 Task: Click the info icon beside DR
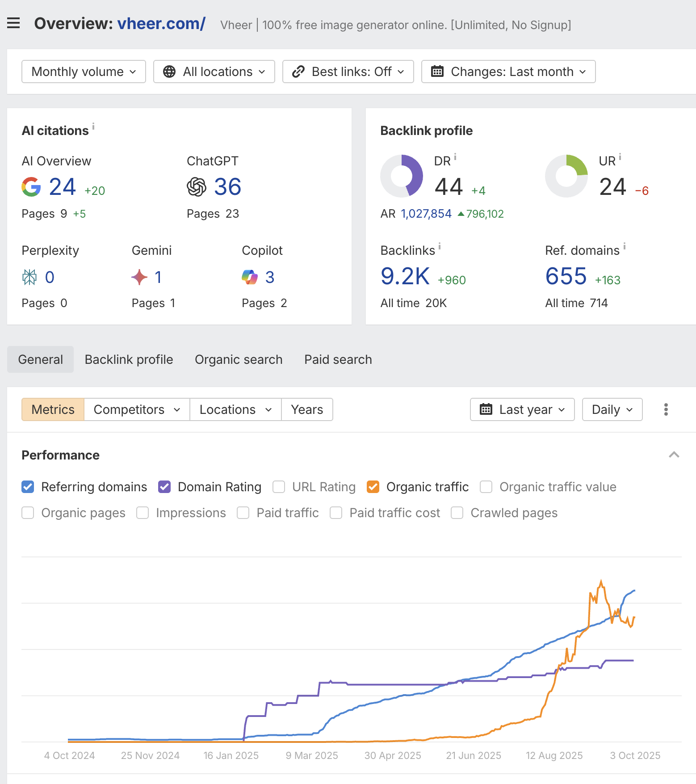455,156
